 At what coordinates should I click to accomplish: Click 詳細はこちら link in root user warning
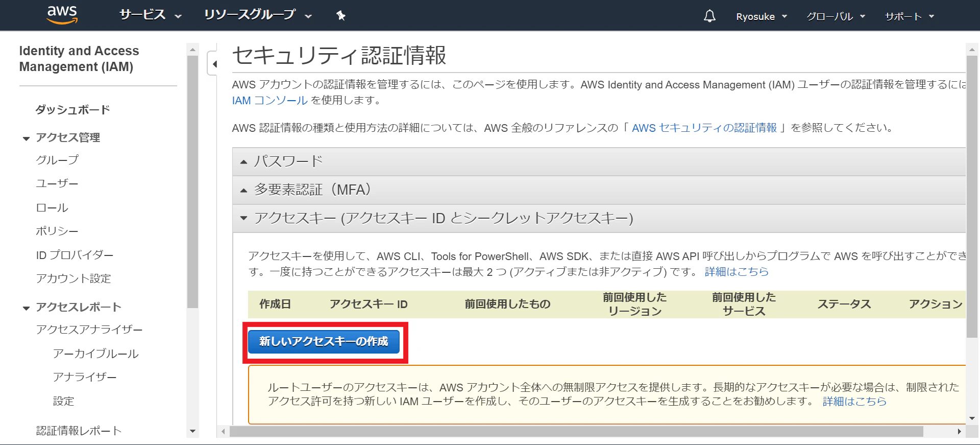(854, 402)
